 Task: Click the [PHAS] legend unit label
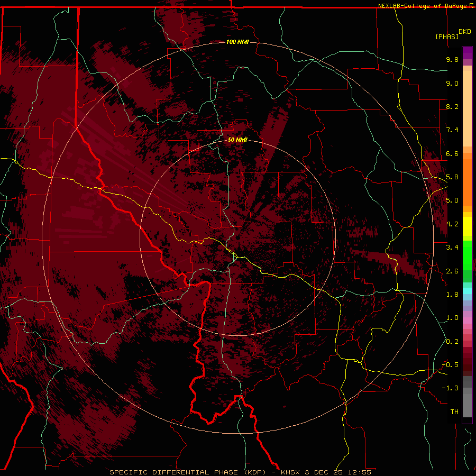point(447,36)
